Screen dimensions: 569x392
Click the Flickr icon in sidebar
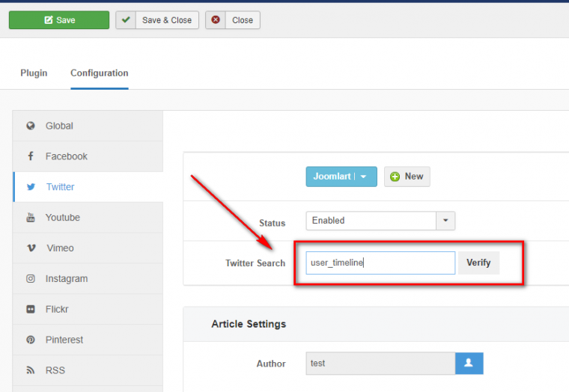[x=31, y=309]
